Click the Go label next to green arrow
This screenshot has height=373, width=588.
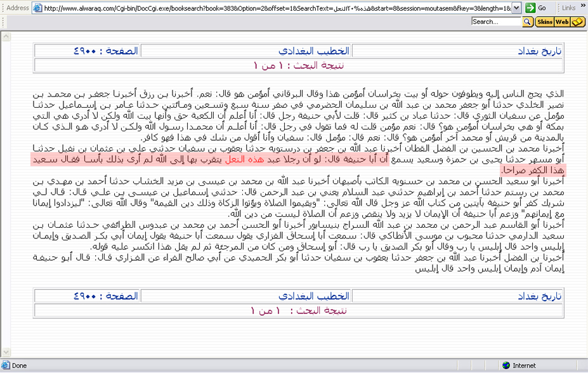542,8
